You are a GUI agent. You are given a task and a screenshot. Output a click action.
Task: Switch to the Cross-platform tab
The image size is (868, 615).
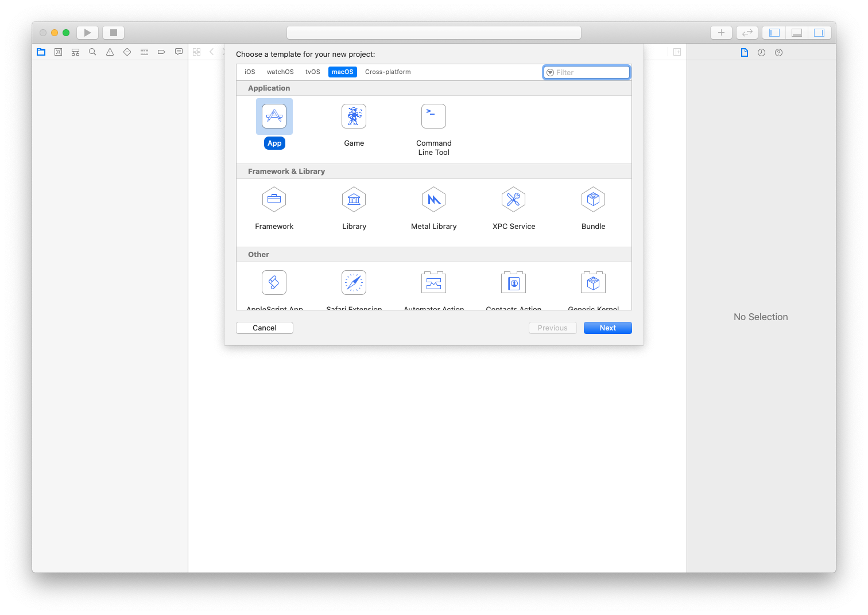point(388,72)
